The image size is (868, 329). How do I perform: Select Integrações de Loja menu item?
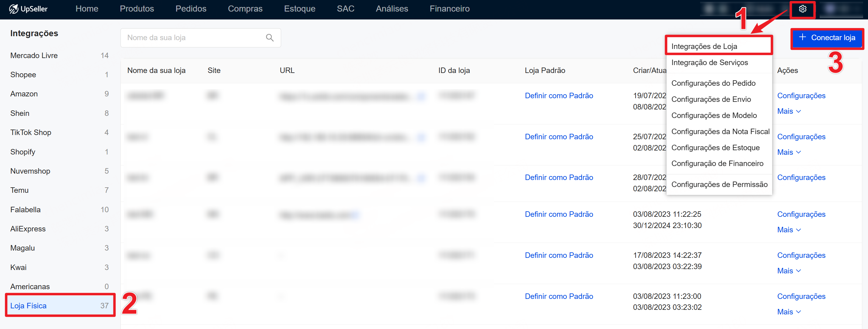pyautogui.click(x=704, y=46)
